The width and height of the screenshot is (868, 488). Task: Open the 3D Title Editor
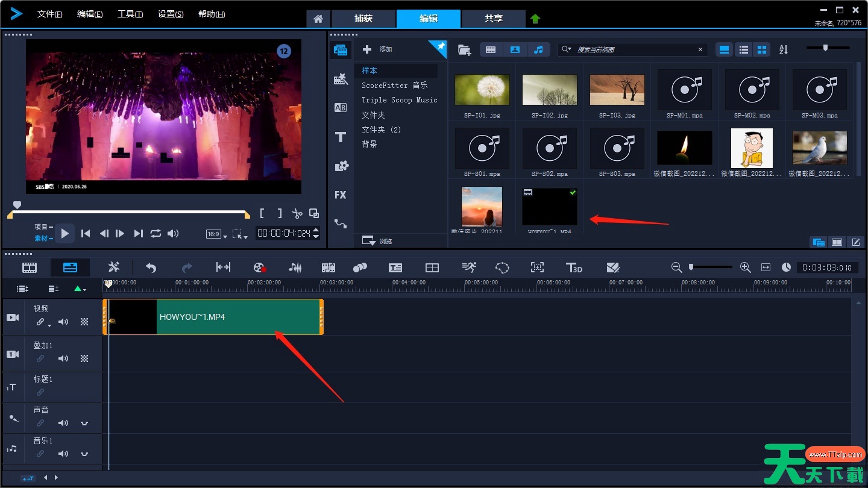574,267
